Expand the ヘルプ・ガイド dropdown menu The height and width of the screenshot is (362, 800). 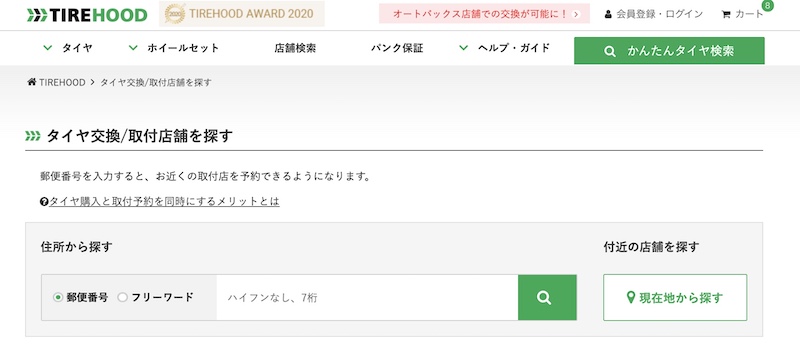point(504,48)
